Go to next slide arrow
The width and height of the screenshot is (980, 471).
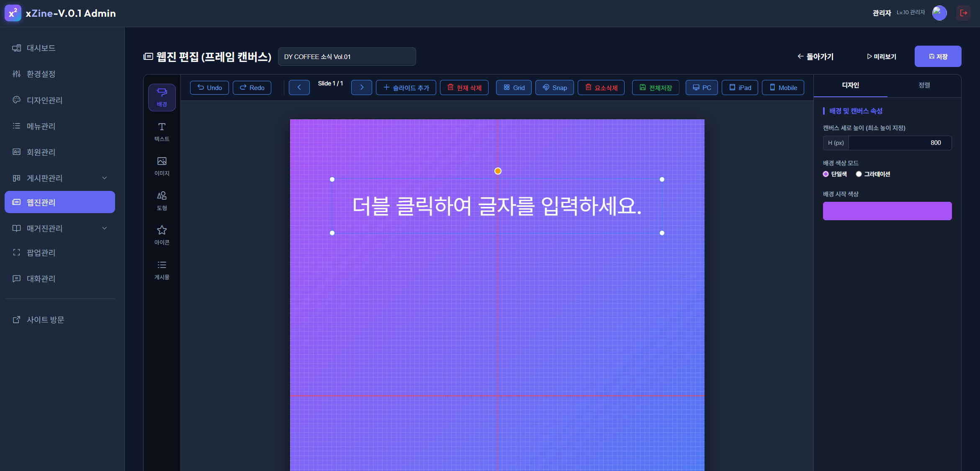point(362,88)
